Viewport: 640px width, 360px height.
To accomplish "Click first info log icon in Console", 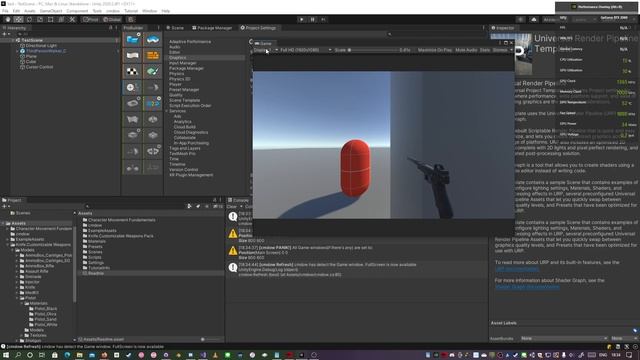I will [x=233, y=217].
